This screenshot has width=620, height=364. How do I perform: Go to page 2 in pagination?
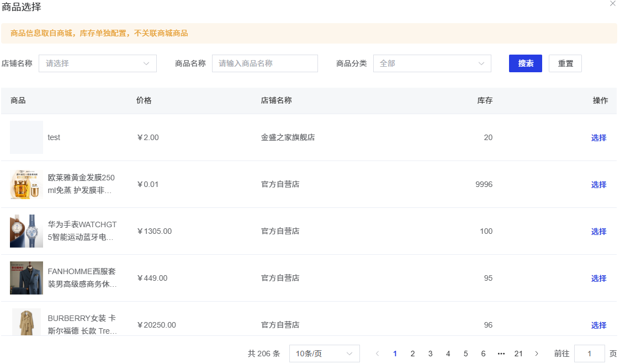point(412,354)
